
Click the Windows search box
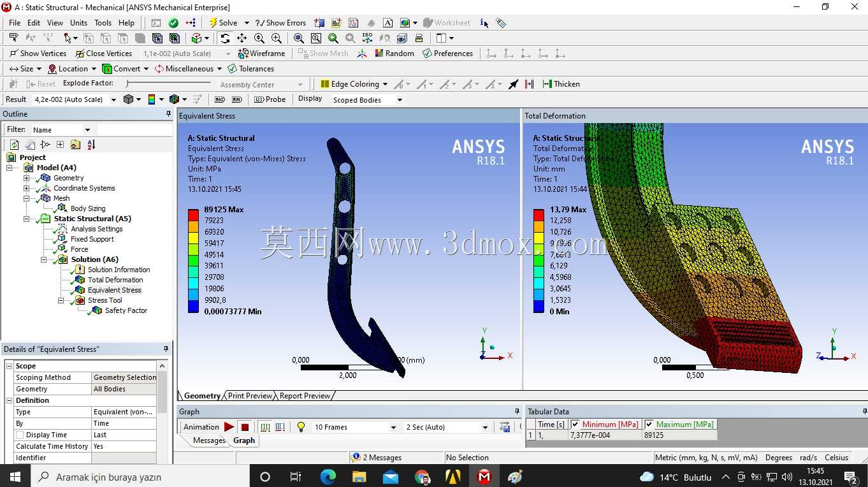tap(140, 477)
